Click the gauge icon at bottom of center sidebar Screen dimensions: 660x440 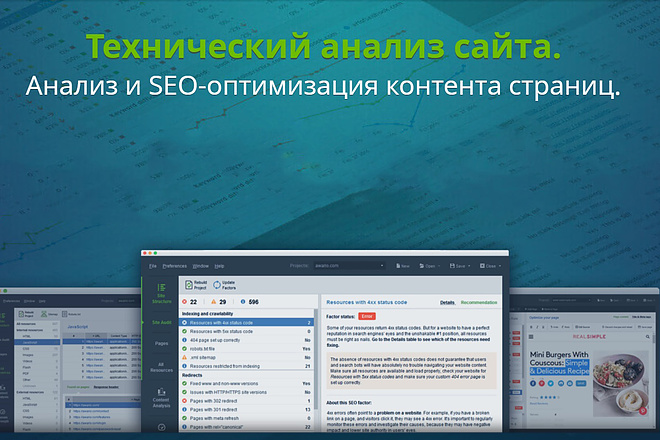coord(162,427)
